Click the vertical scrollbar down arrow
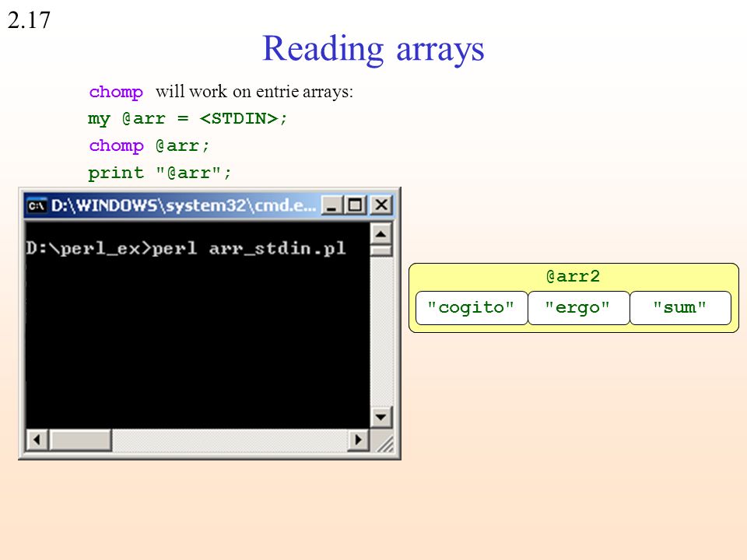This screenshot has width=747, height=560. (x=381, y=417)
